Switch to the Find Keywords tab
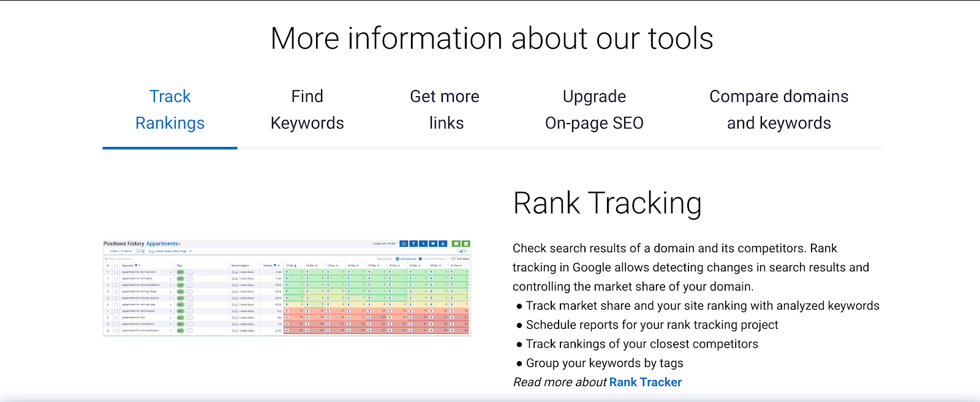The height and width of the screenshot is (402, 980). (x=307, y=110)
